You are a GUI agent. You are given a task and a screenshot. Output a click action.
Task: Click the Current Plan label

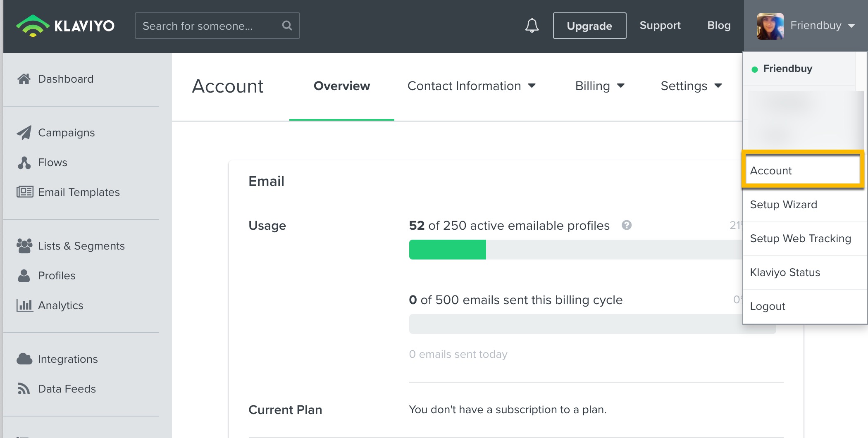click(x=285, y=409)
